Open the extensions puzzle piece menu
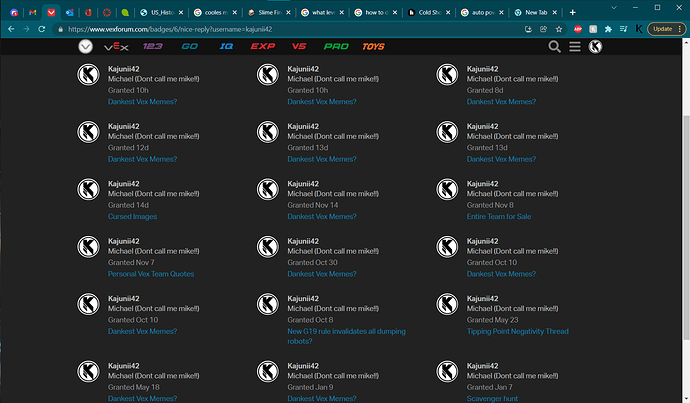 tap(608, 29)
